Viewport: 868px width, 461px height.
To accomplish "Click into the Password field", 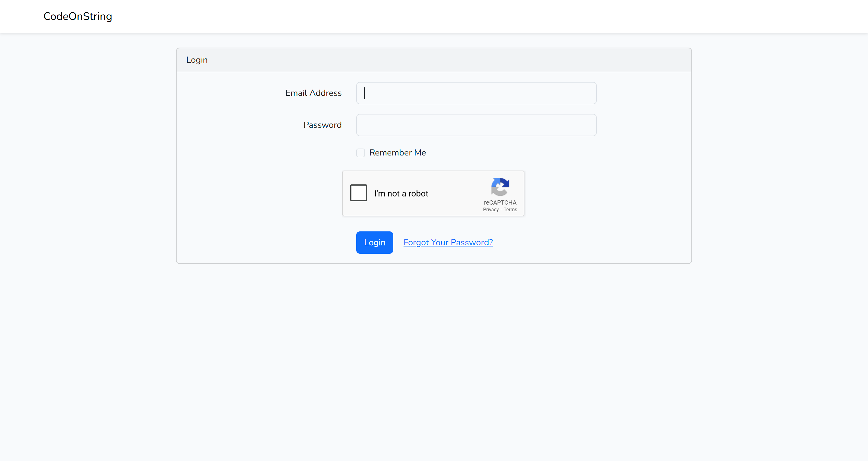I will click(476, 125).
